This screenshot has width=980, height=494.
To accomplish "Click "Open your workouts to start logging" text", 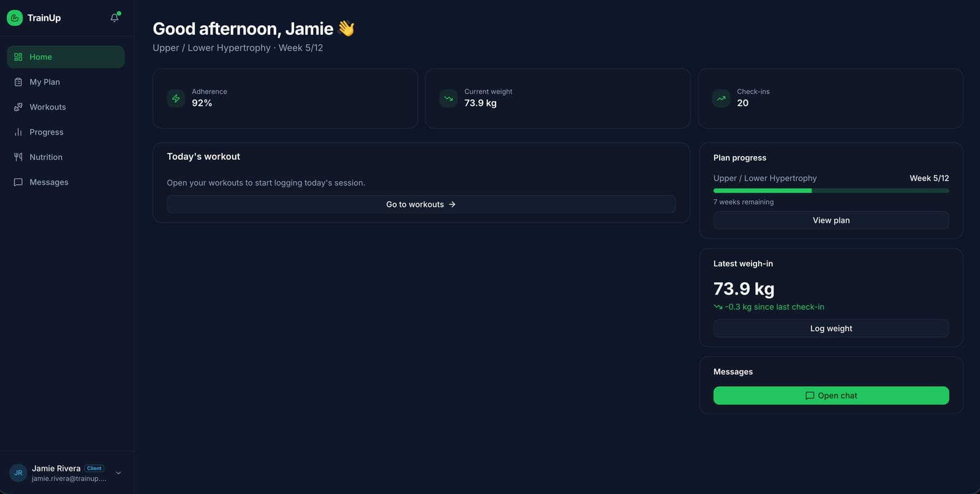I will pos(266,183).
